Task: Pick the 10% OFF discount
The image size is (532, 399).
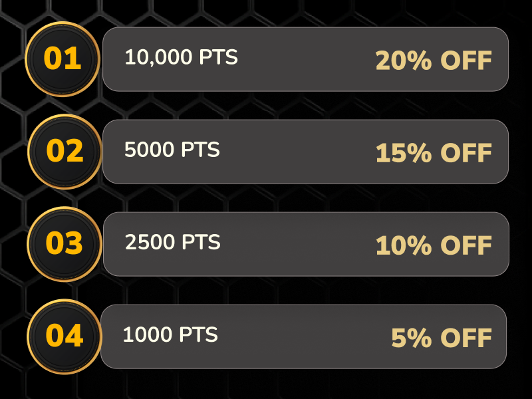Action: pyautogui.click(x=434, y=246)
